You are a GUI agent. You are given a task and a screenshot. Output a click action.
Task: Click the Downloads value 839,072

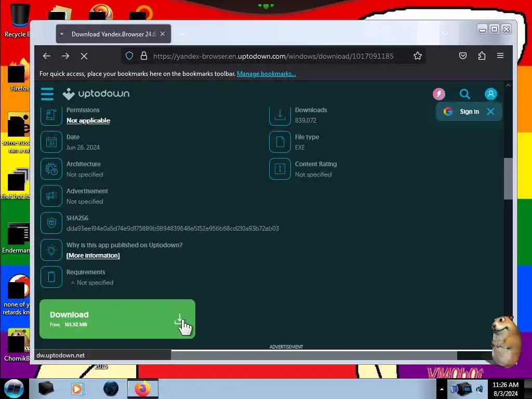click(305, 121)
